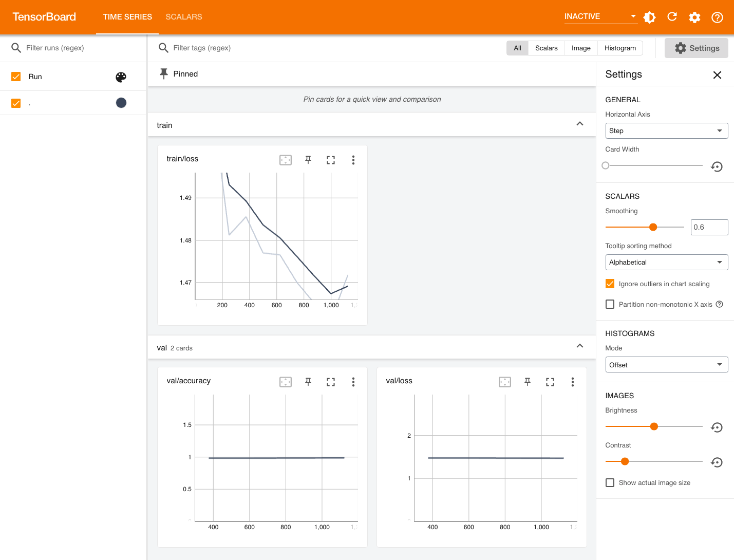Open train/loss card more options menu

click(353, 160)
